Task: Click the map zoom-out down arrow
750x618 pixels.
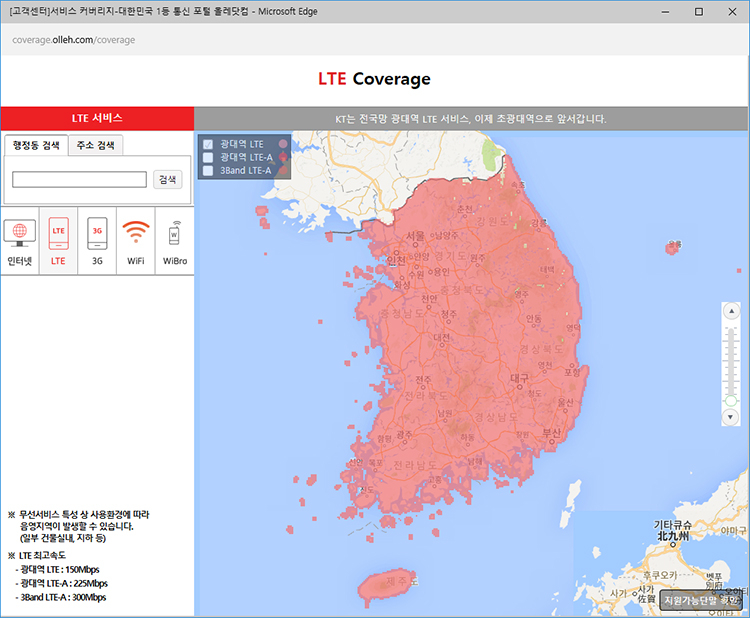Action: 730,416
